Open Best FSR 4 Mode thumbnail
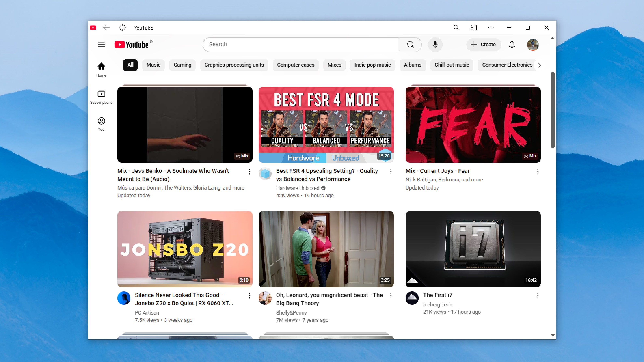This screenshot has width=644, height=362. (x=326, y=125)
